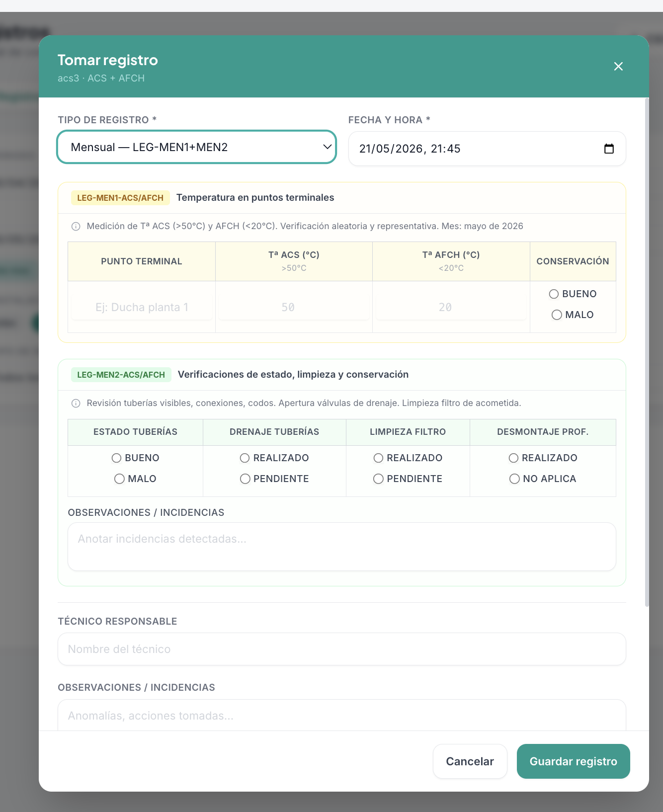Click CONSERVACIÓN column header
Screen dimensions: 663x812
click(x=573, y=261)
